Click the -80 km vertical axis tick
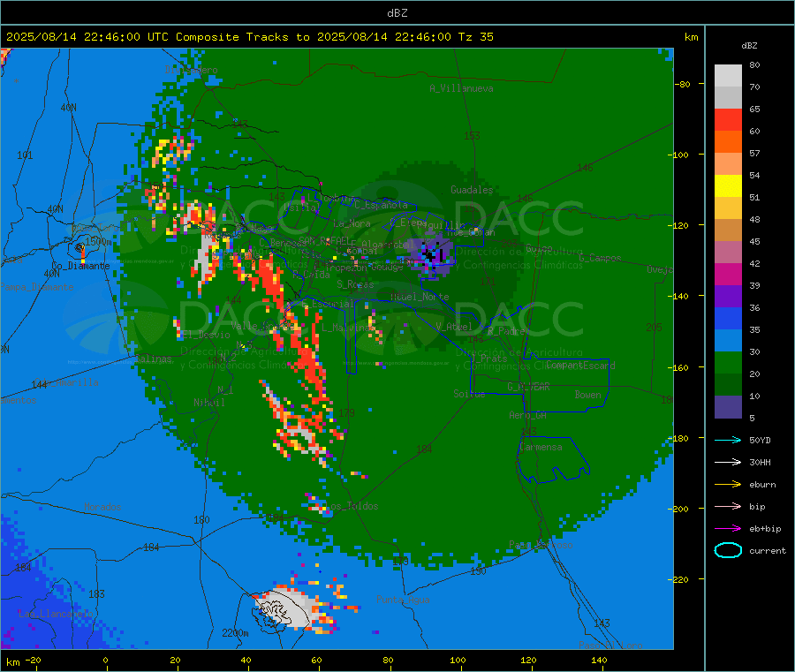Image resolution: width=795 pixels, height=672 pixels. [x=683, y=84]
